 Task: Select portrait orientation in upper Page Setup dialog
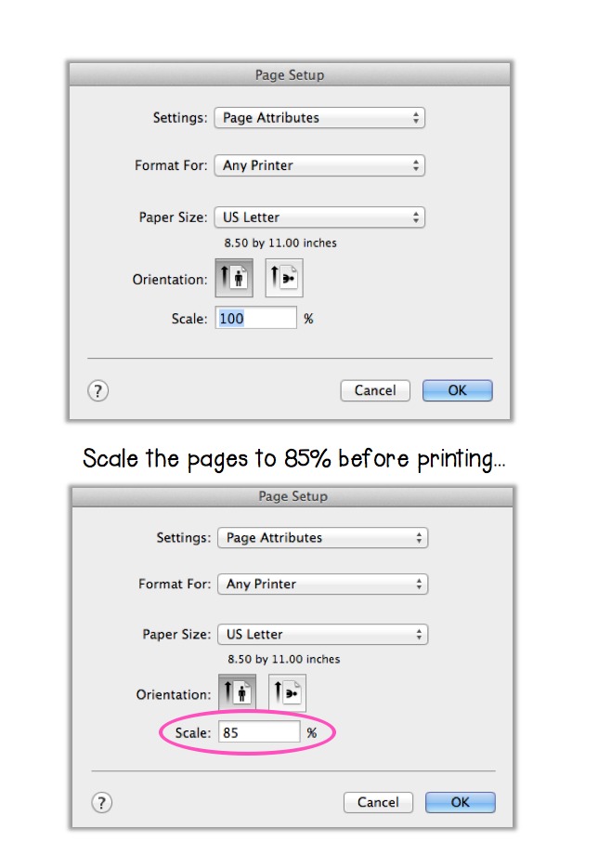click(x=234, y=278)
